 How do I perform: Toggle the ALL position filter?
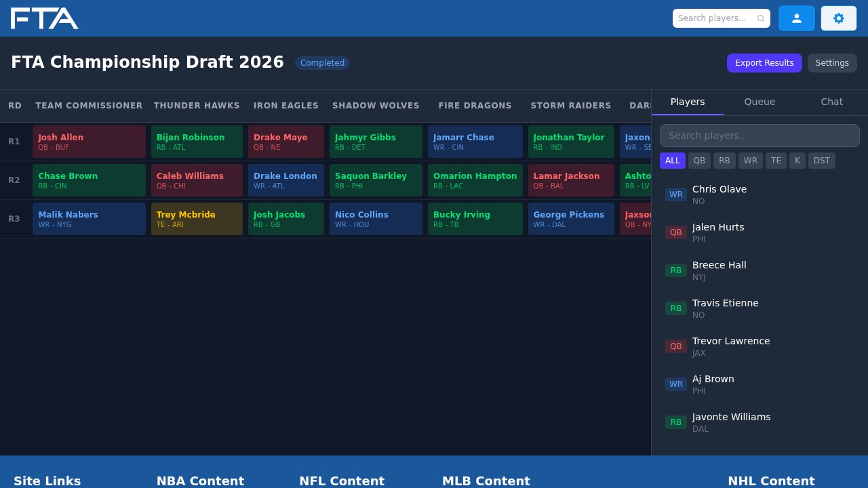point(672,161)
